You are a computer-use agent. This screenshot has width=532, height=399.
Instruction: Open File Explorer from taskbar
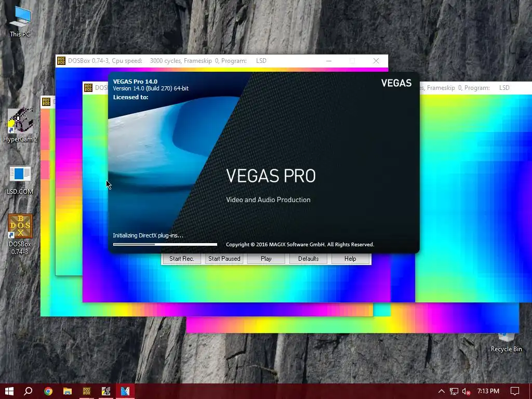click(x=68, y=391)
